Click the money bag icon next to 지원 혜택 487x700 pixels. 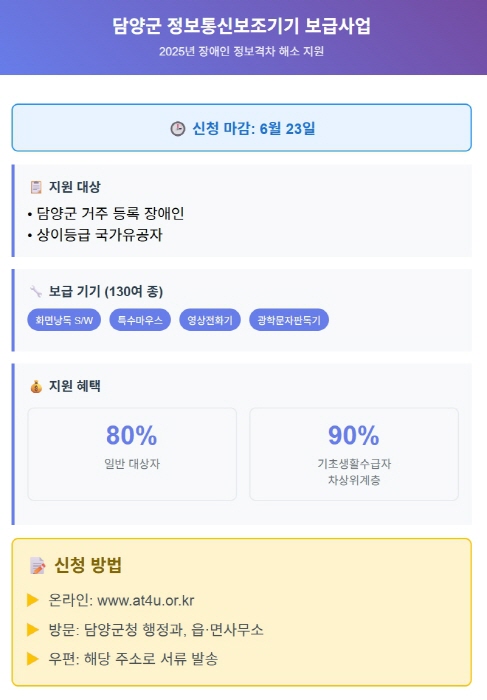pyautogui.click(x=36, y=386)
